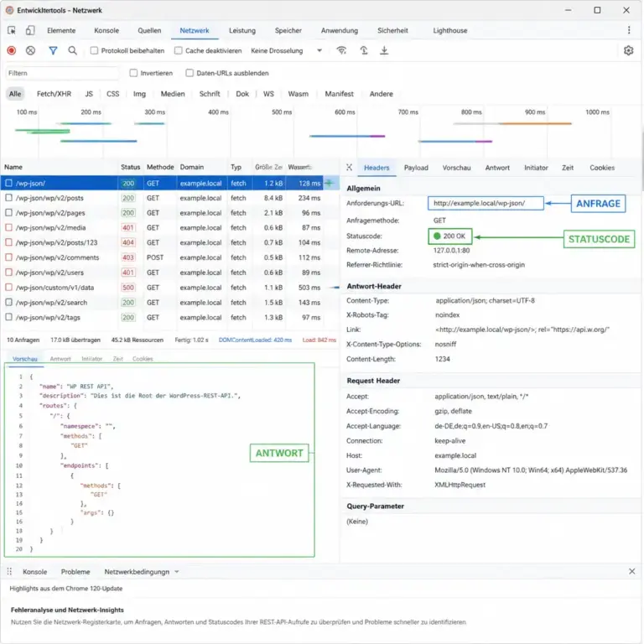The height and width of the screenshot is (644, 644).
Task: Tick checkbox for /wp-json/wp/v2/users row
Action: click(8, 272)
